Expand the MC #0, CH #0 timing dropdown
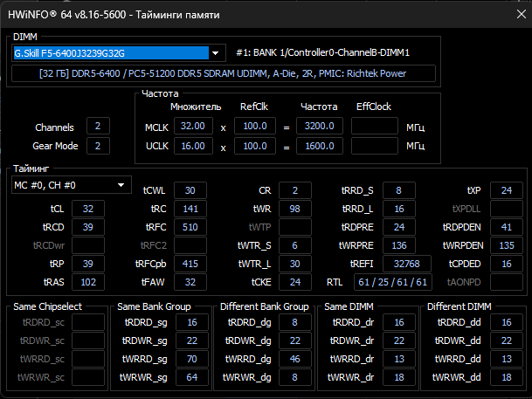 pyautogui.click(x=121, y=185)
